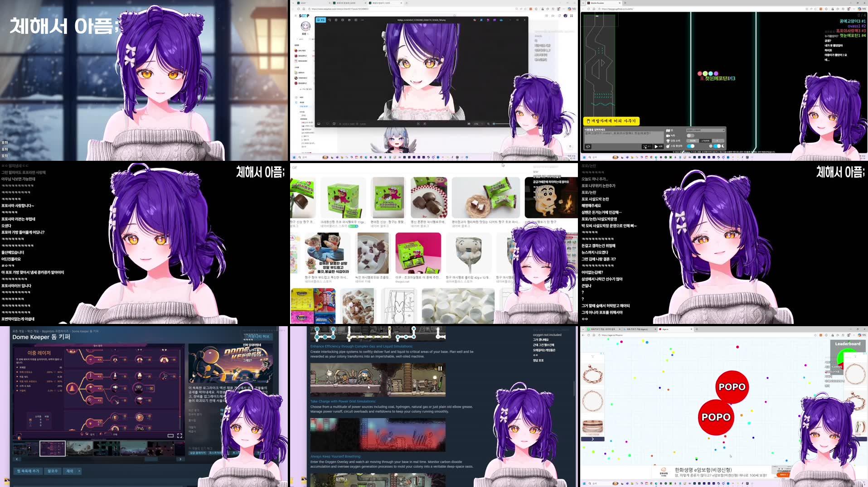Click the speaker mute icon in the Marble Roulette panel
Screen dimensions: 868x487
click(588, 147)
